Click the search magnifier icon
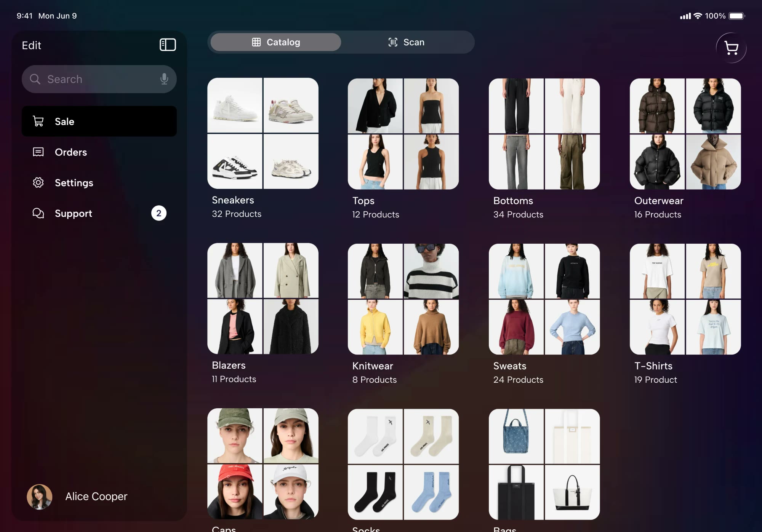 35,79
